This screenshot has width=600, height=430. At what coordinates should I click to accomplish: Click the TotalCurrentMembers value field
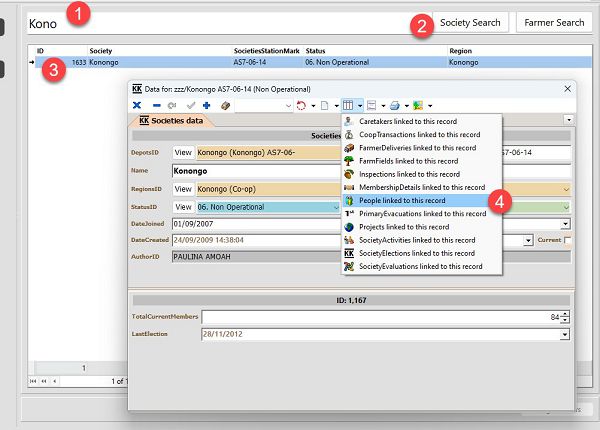coord(381,317)
